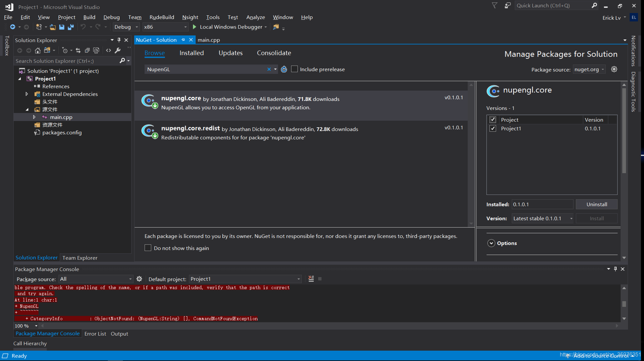
Task: Open the Package source All dropdown in console
Action: pyautogui.click(x=96, y=279)
